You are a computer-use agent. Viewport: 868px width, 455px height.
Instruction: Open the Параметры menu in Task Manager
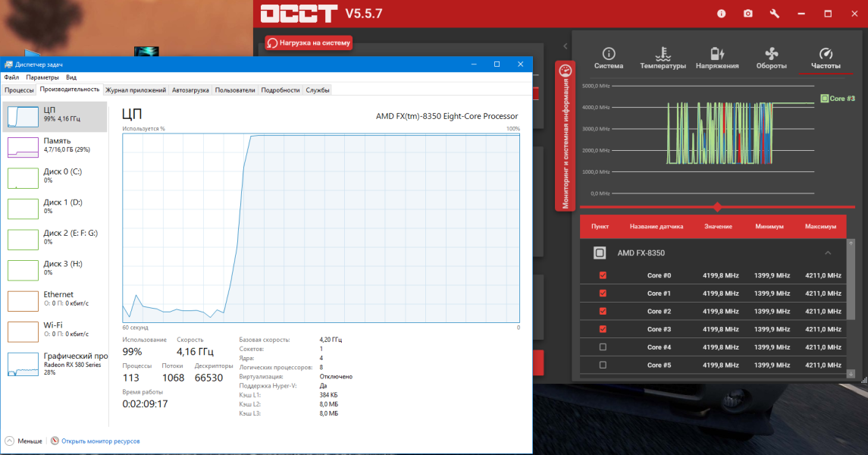coord(42,77)
